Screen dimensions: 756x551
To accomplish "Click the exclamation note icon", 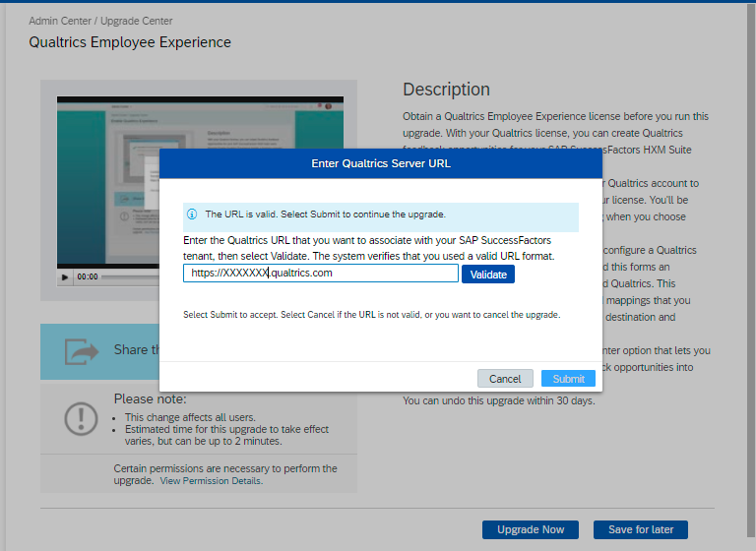I will 81,418.
